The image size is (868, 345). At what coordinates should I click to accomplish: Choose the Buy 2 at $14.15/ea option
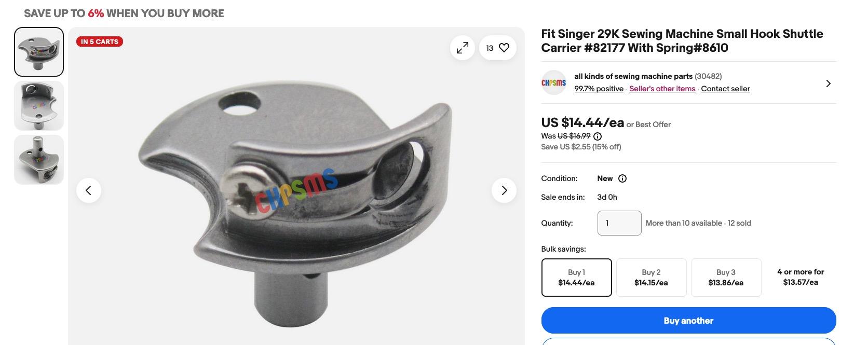[x=651, y=278]
